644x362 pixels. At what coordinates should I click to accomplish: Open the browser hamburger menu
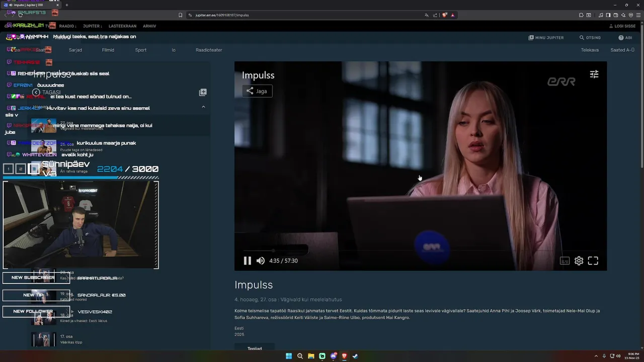(x=638, y=15)
